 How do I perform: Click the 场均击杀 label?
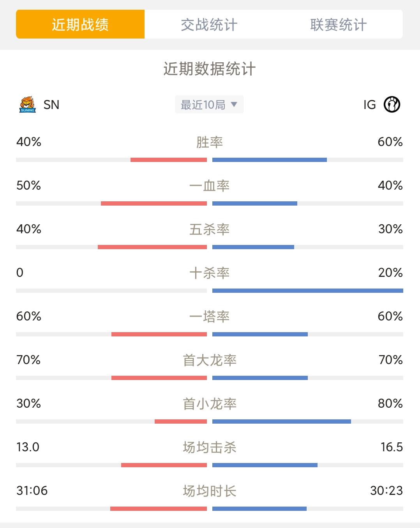pyautogui.click(x=210, y=447)
